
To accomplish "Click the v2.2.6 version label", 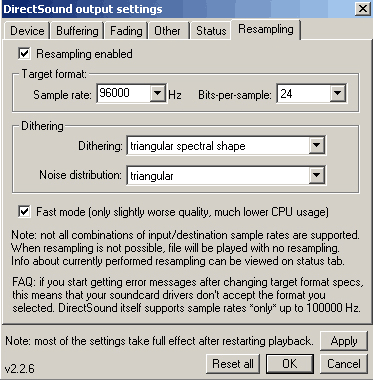I will point(19,369).
